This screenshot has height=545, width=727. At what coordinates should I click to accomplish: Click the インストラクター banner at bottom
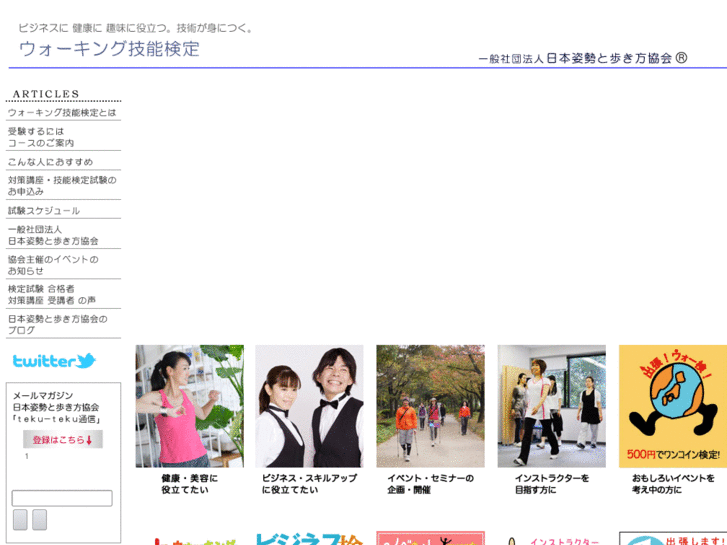tap(552, 540)
